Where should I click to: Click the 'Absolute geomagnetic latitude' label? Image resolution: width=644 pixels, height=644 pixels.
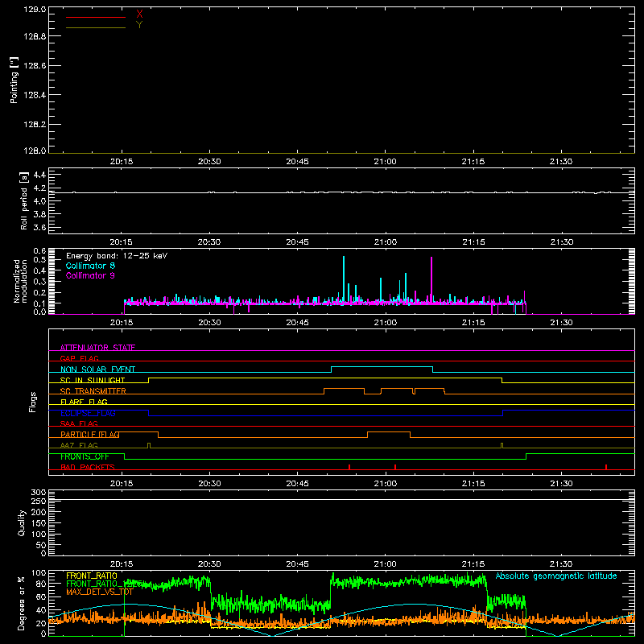click(556, 576)
